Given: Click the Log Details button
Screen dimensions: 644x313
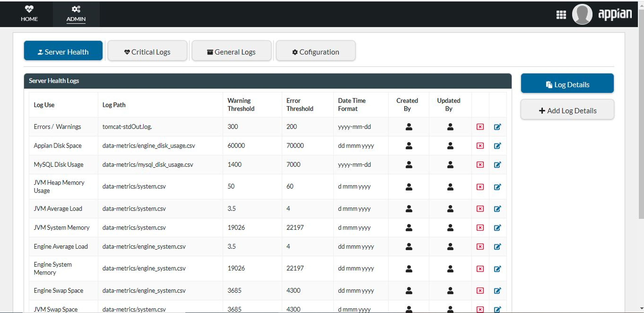Looking at the screenshot, I should point(567,83).
